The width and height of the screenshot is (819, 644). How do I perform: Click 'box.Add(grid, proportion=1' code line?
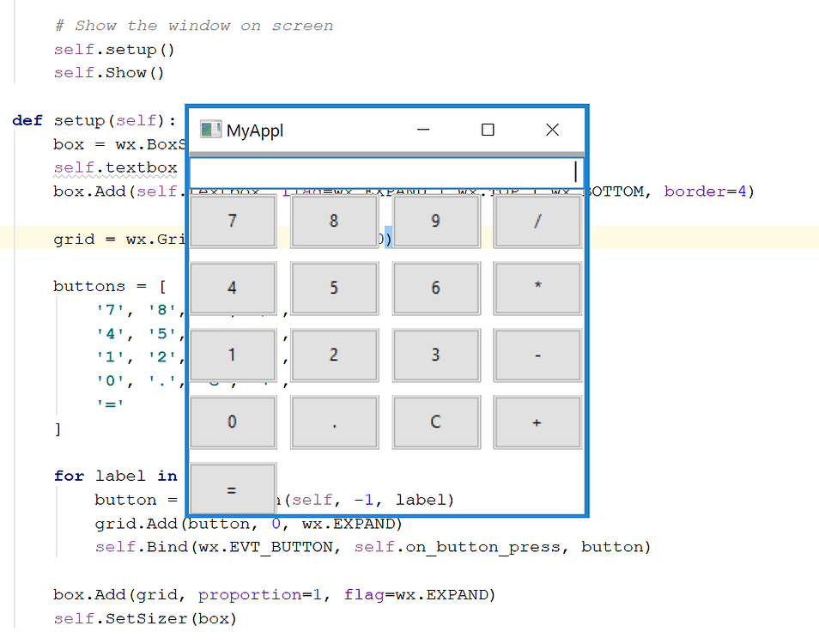tap(274, 595)
